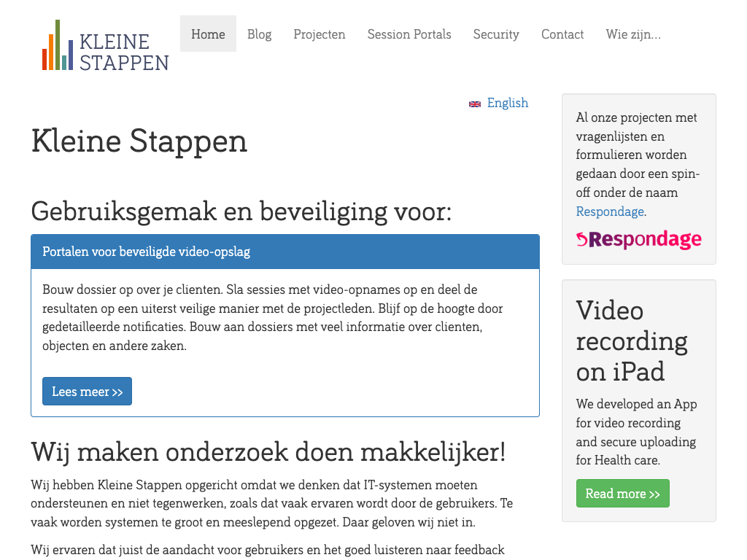Image resolution: width=747 pixels, height=560 pixels.
Task: Follow the Respondage text link
Action: coord(610,211)
